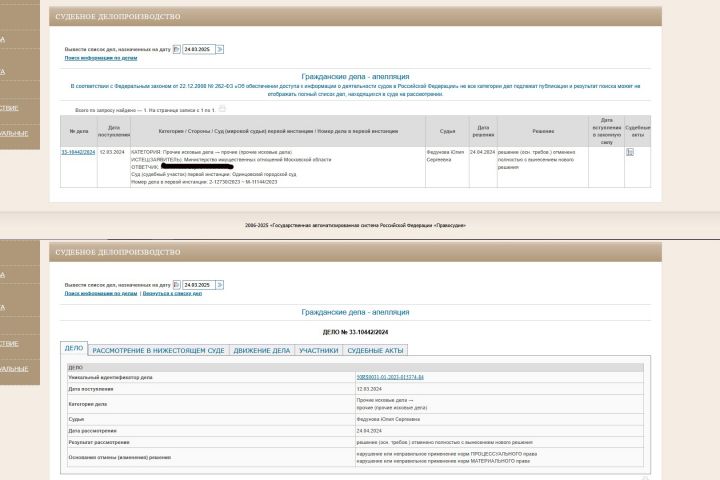
Task: Focus the date field 24.03.2025 on the results page
Action: 198,49
